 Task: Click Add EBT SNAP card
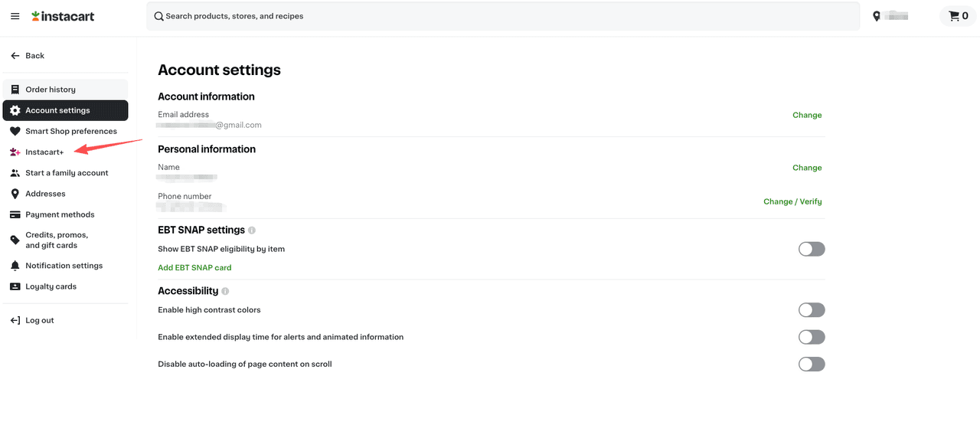[x=194, y=267]
